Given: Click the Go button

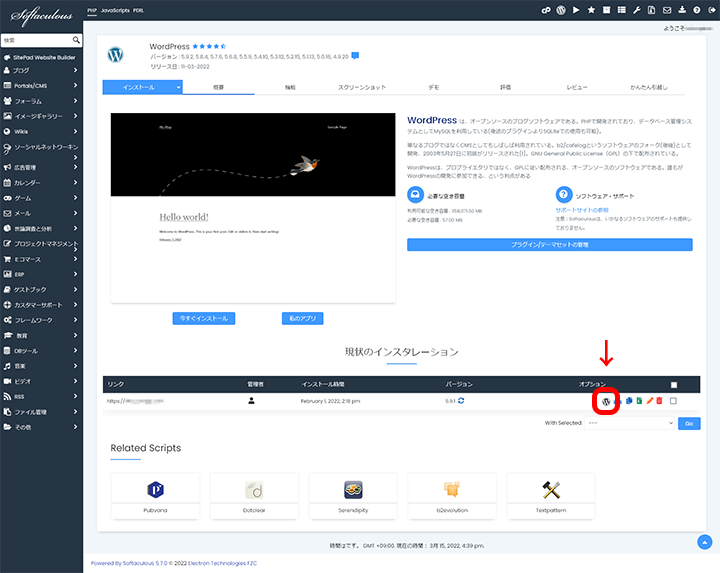Looking at the screenshot, I should coord(689,423).
